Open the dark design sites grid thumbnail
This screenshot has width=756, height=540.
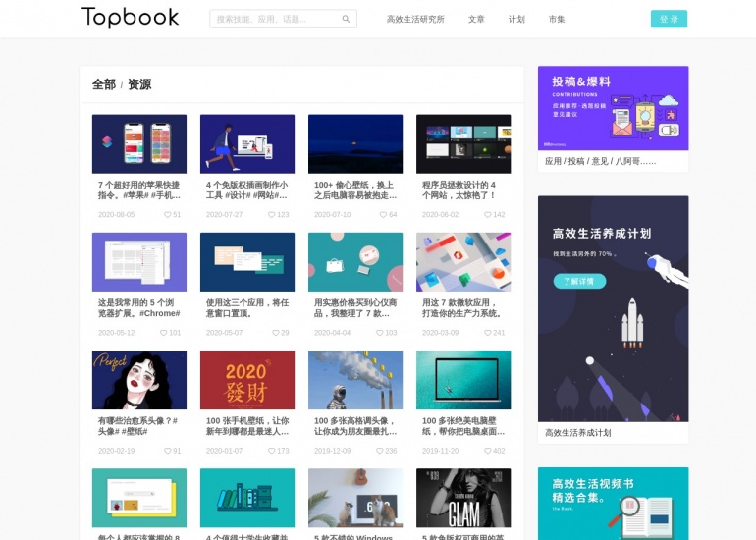pyautogui.click(x=463, y=143)
